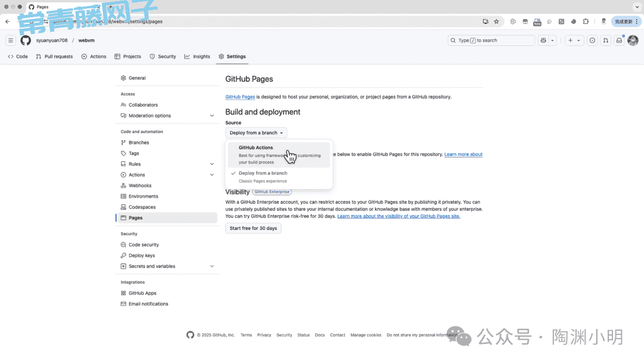
Task: Open the browser extensions puzzle icon
Action: click(586, 21)
